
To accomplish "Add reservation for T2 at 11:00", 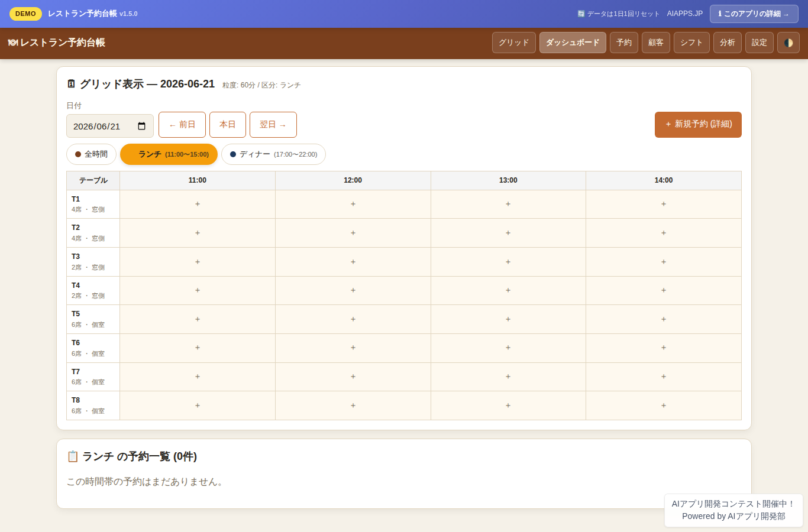I will (x=198, y=233).
